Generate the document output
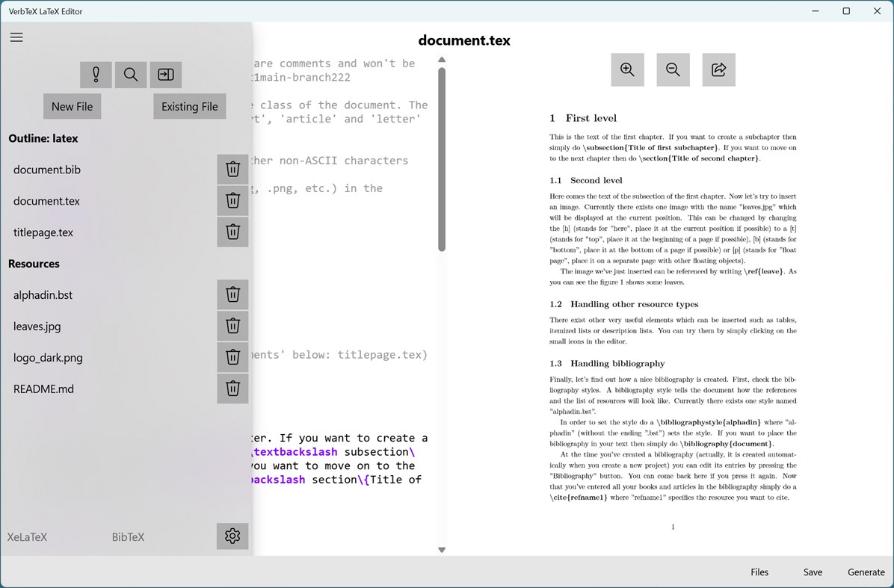This screenshot has width=894, height=588. click(x=866, y=572)
